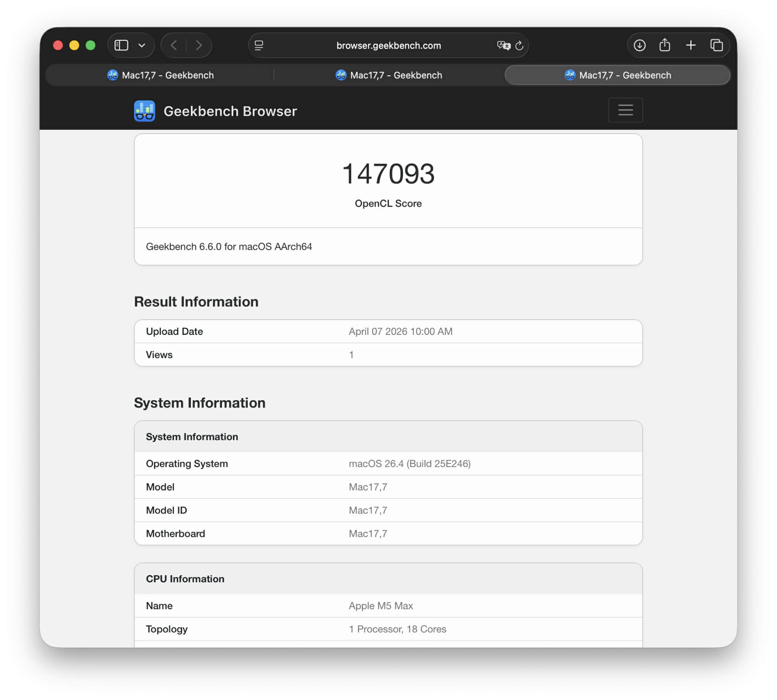Image resolution: width=777 pixels, height=700 pixels.
Task: Select the third Mac17,7 Geekbench tab
Action: click(x=617, y=75)
